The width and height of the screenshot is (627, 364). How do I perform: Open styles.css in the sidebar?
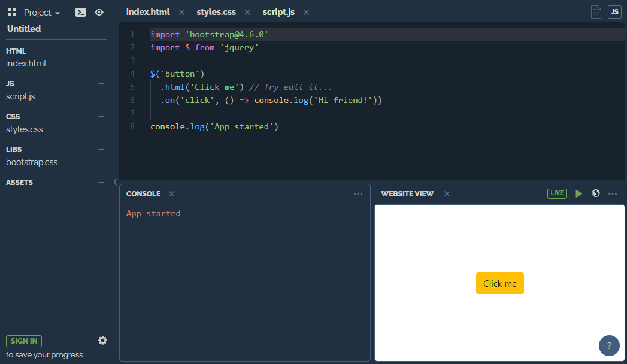coord(25,129)
